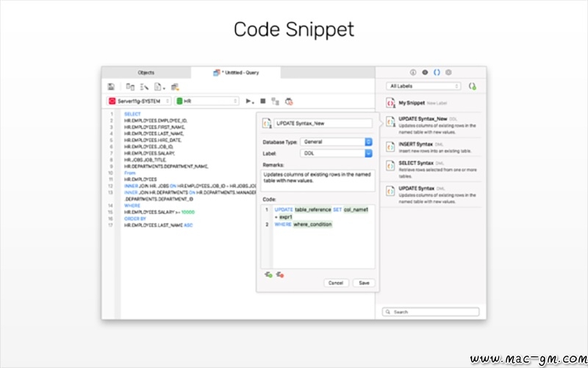Image resolution: width=588 pixels, height=368 pixels.
Task: Click the Explain plan icon
Action: point(275,101)
